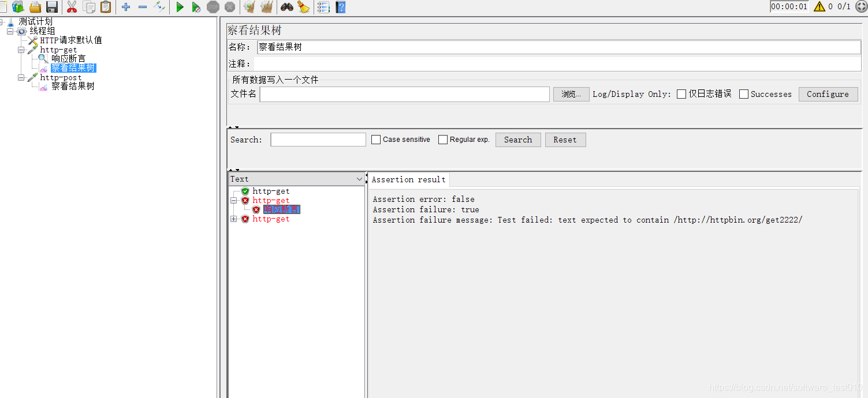
Task: Collapse the http-get sampler node in plan tree
Action: (21, 50)
